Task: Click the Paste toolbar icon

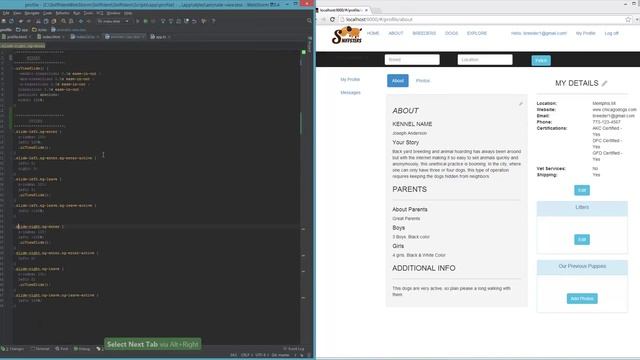Action: click(53, 21)
